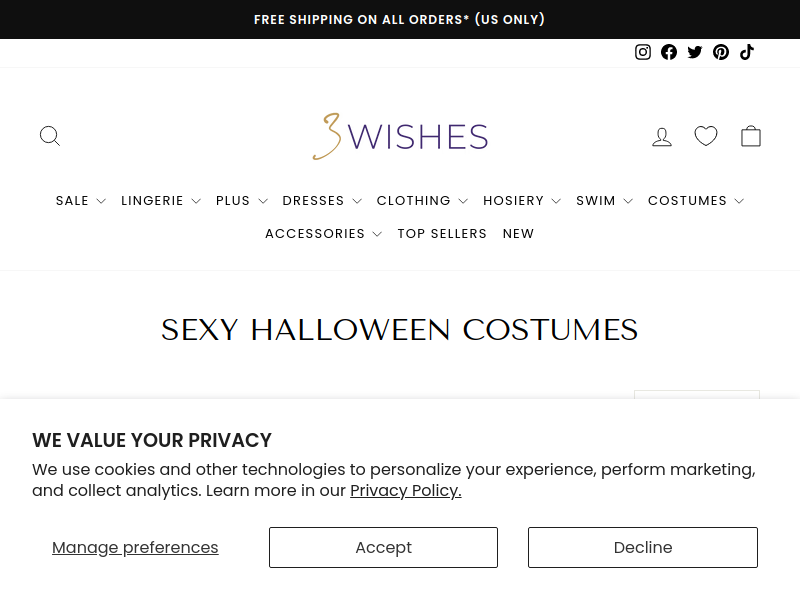
Task: Expand the Costumes menu dropdown
Action: [696, 201]
